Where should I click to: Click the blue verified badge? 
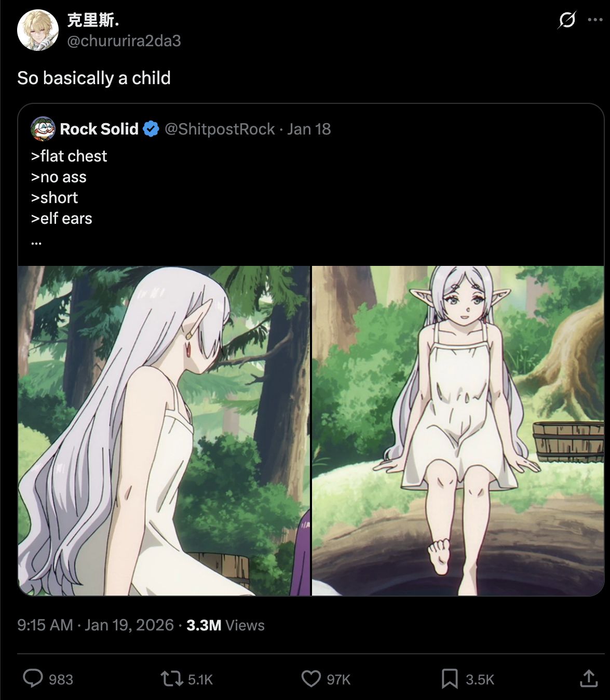151,129
